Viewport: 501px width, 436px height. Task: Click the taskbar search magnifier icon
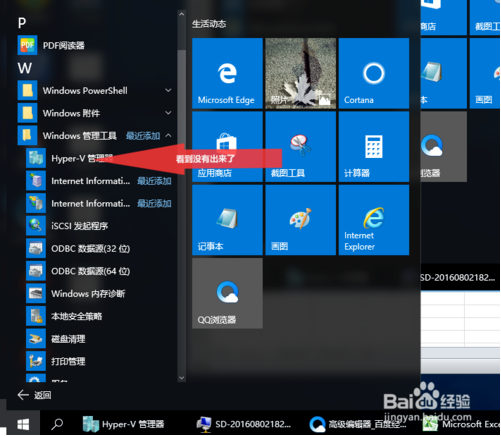57,424
